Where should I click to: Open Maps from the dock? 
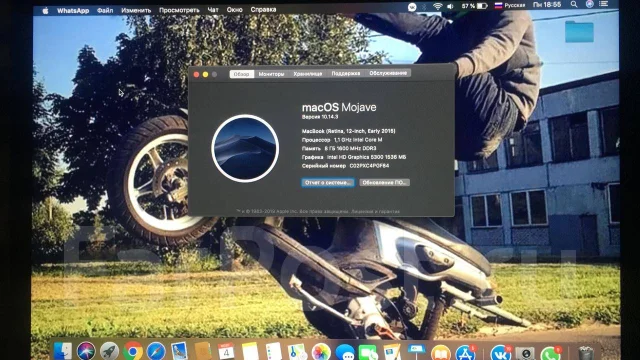point(297,351)
